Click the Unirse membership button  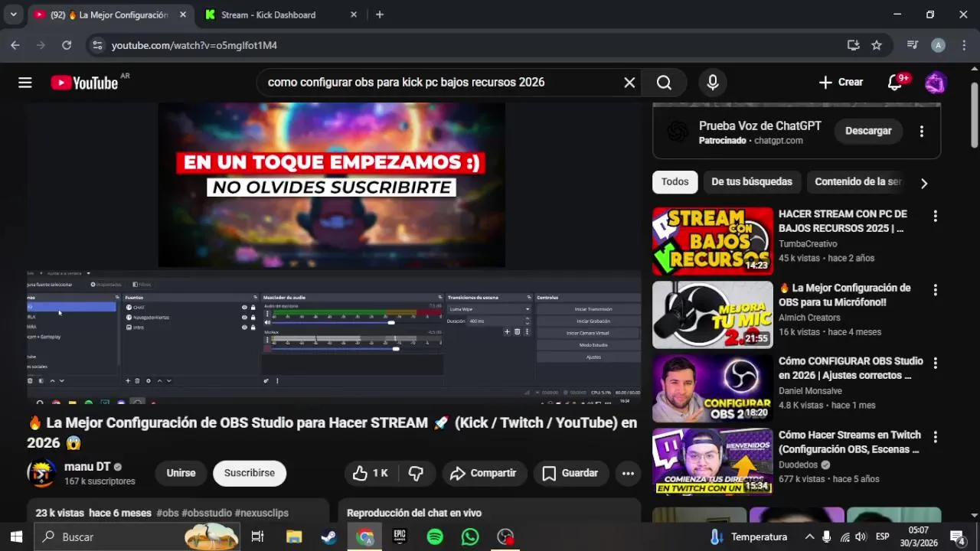181,473
